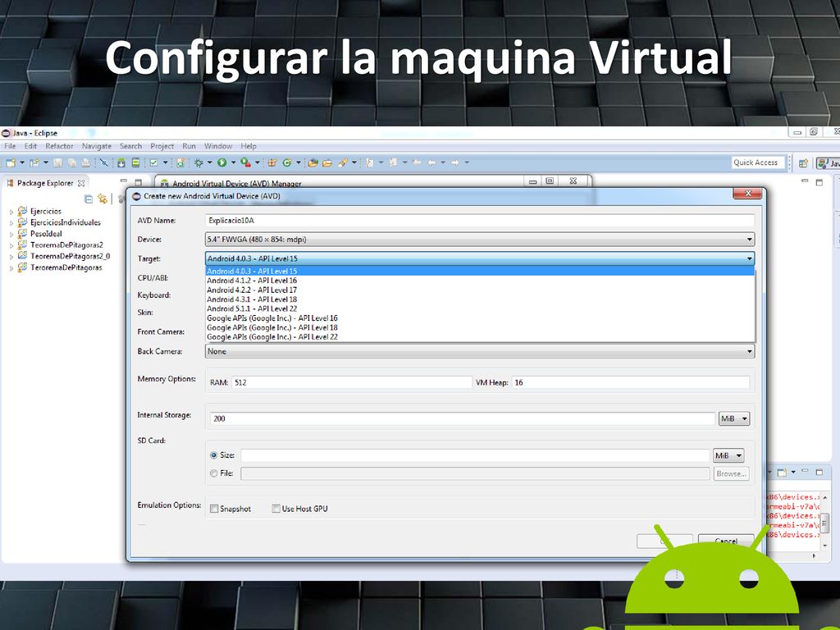Image resolution: width=840 pixels, height=630 pixels.
Task: Click Link with Editor in Package Explorer
Action: click(x=102, y=199)
